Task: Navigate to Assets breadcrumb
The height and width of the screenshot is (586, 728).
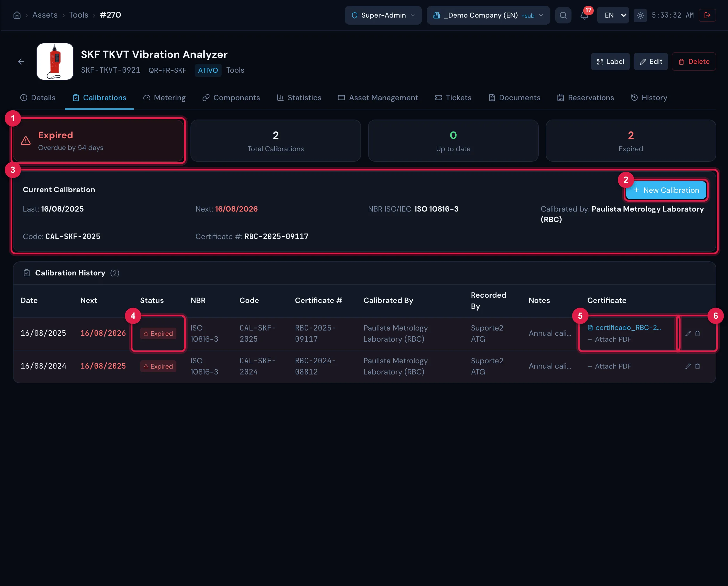Action: point(45,15)
